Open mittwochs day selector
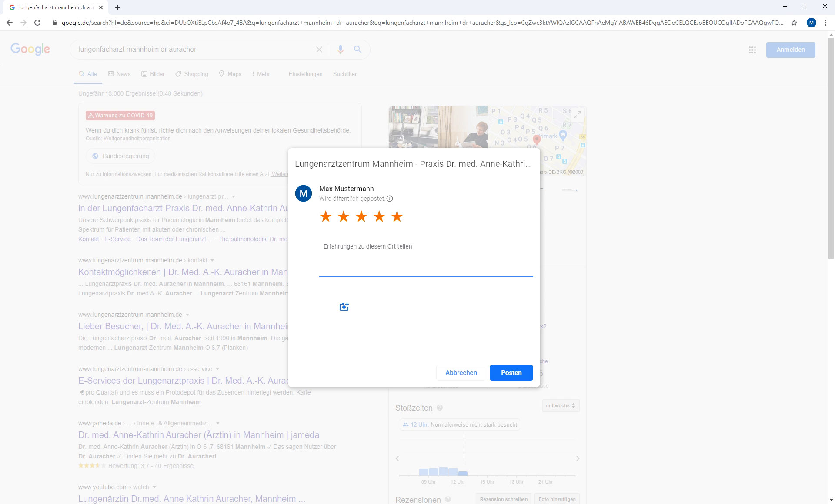This screenshot has height=504, width=835. point(561,406)
